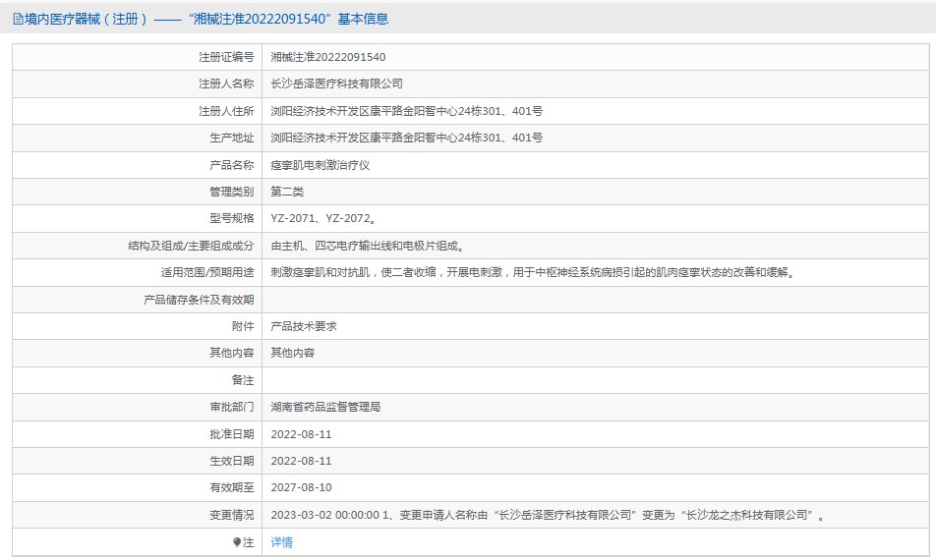
Task: Click the empty 备注 remarks cell
Action: coord(590,380)
